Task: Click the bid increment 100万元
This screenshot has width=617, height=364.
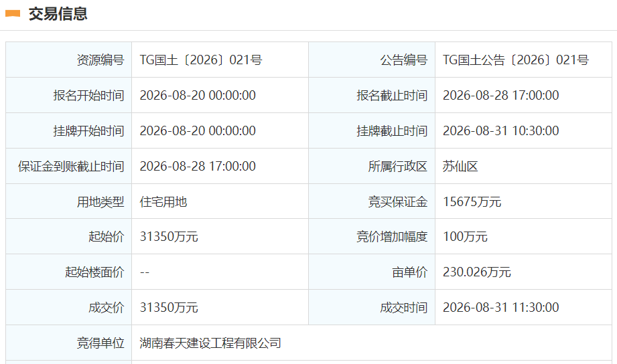Action: coord(465,237)
